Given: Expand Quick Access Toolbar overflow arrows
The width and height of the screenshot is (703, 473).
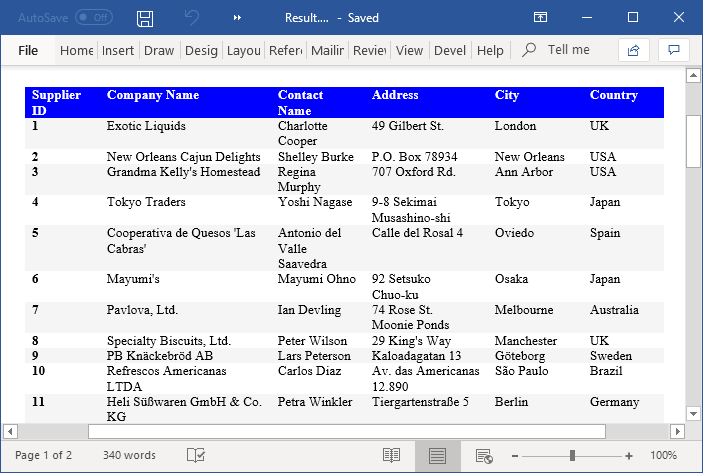Looking at the screenshot, I should pos(238,18).
